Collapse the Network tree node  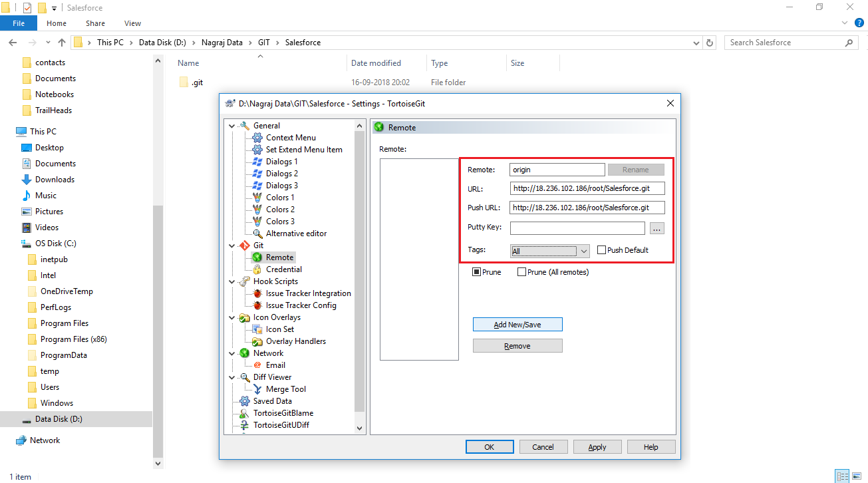pos(231,353)
